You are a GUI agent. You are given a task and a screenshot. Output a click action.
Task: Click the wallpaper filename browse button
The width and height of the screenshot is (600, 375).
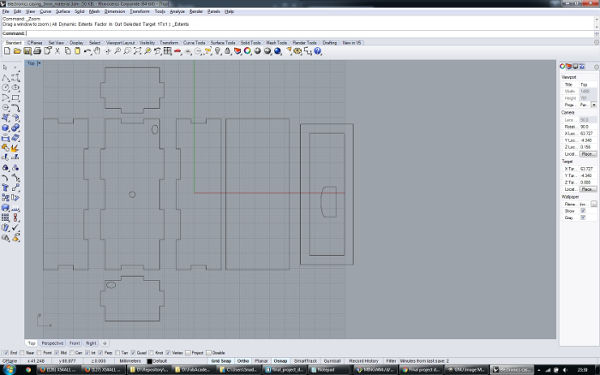coord(593,204)
